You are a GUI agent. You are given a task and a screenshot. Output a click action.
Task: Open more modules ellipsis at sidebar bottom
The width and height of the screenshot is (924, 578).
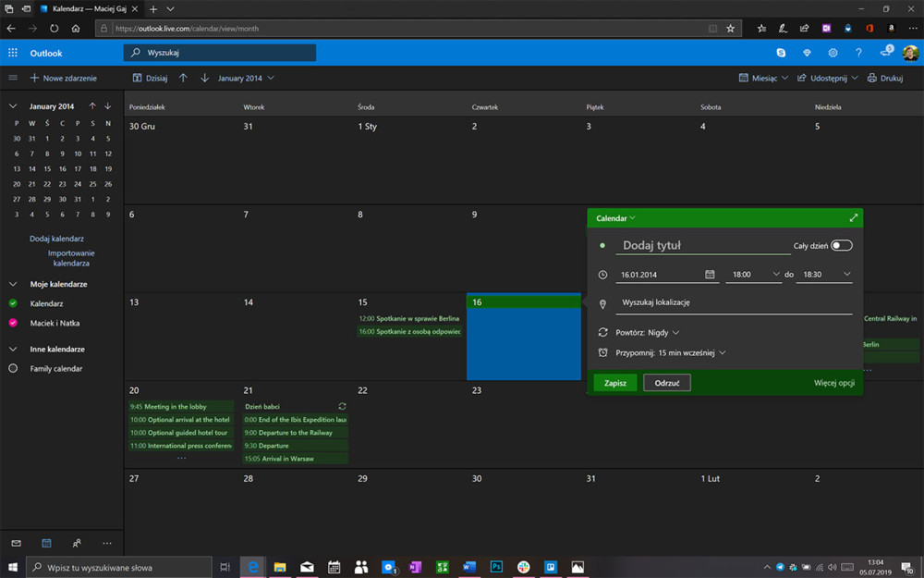point(106,543)
